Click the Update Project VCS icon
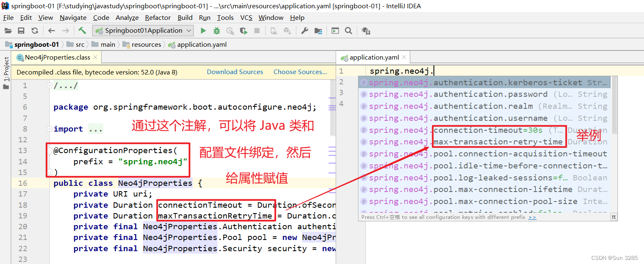This screenshot has height=264, width=644. pos(274,31)
